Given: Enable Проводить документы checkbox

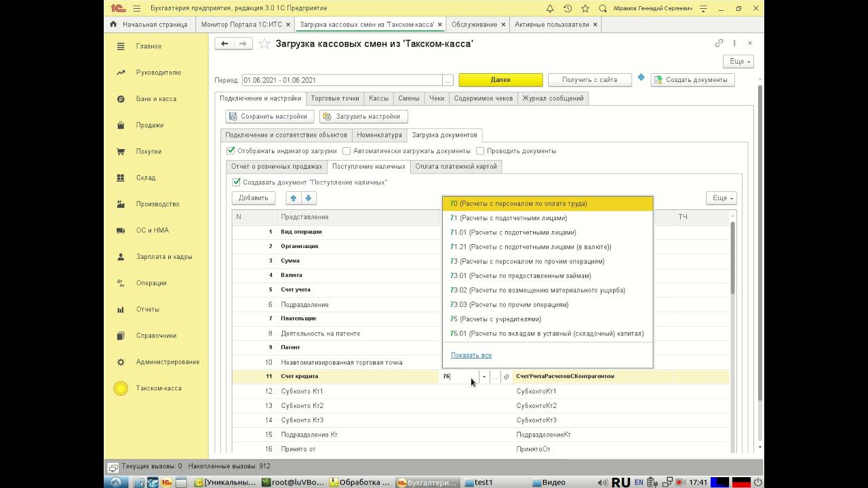Looking at the screenshot, I should pos(480,151).
